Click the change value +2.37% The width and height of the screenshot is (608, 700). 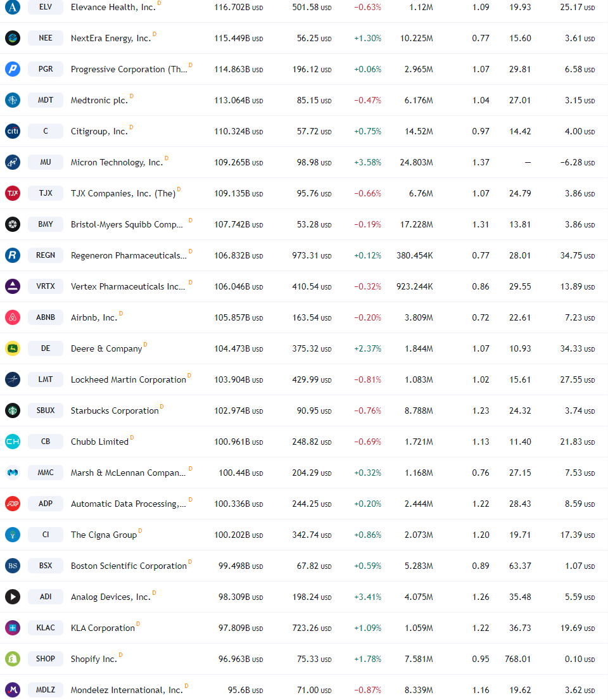click(x=367, y=348)
